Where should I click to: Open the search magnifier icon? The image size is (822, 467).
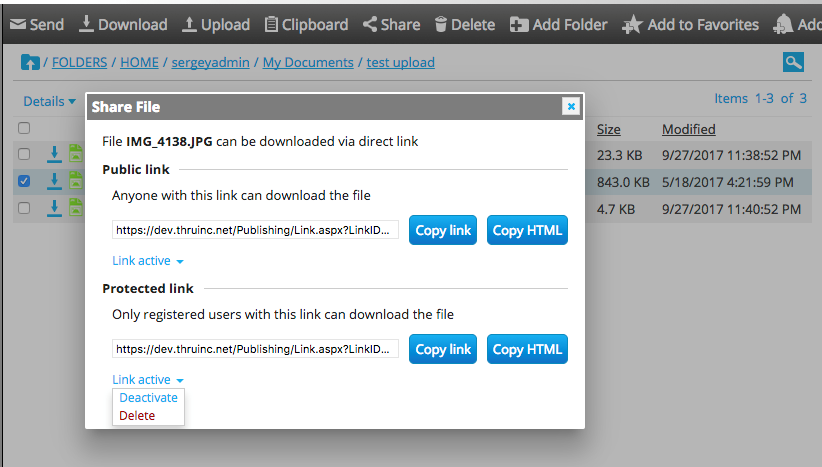click(794, 62)
